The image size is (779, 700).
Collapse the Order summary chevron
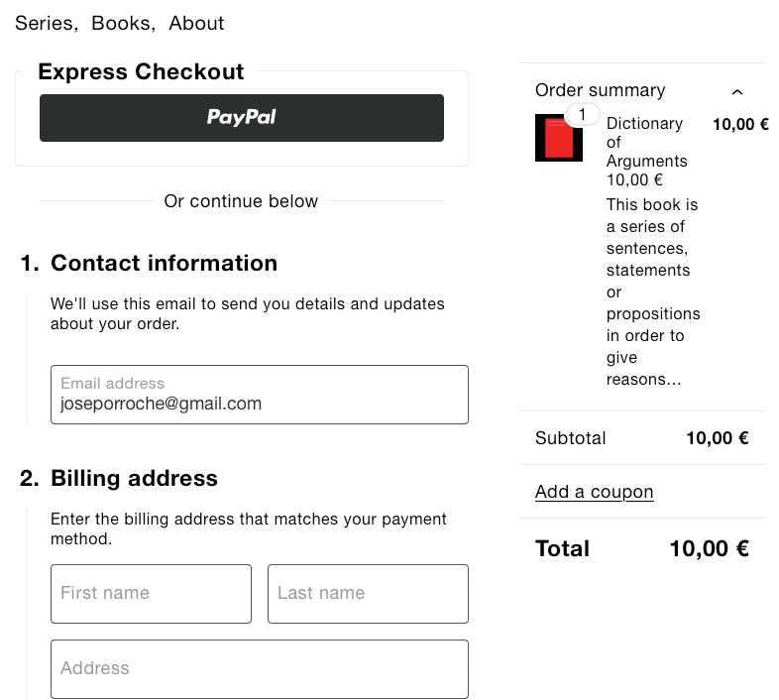click(x=736, y=91)
